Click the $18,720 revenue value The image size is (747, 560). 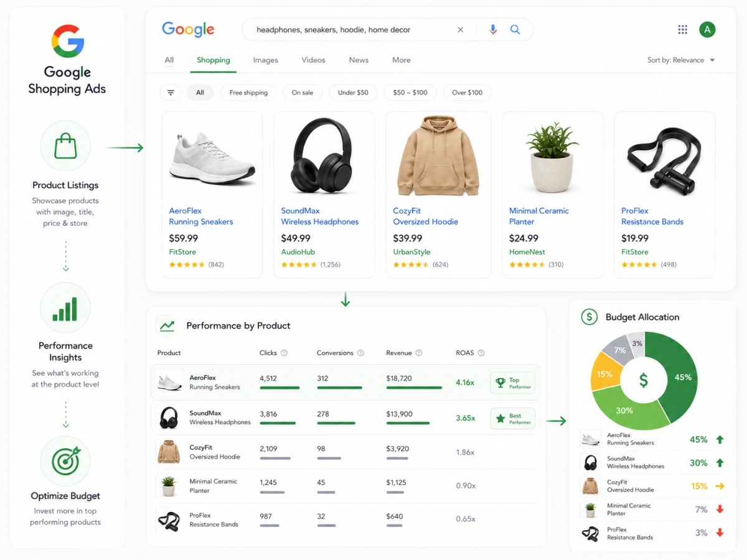tap(400, 378)
